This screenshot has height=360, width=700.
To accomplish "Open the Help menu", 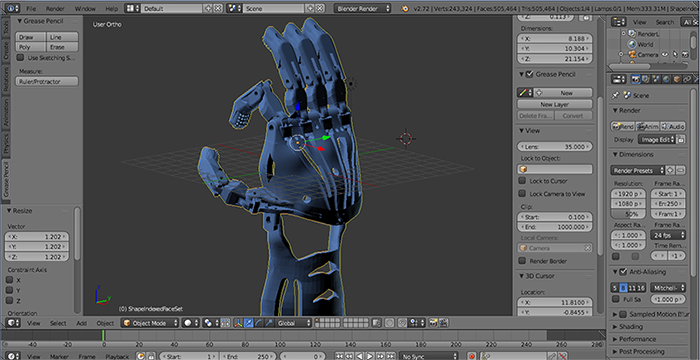I will (x=112, y=8).
